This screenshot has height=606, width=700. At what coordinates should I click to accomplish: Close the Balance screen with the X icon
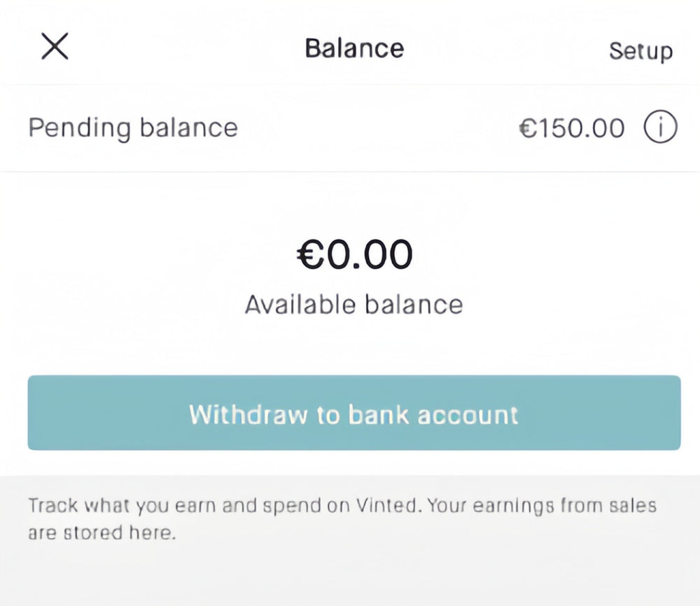point(55,47)
